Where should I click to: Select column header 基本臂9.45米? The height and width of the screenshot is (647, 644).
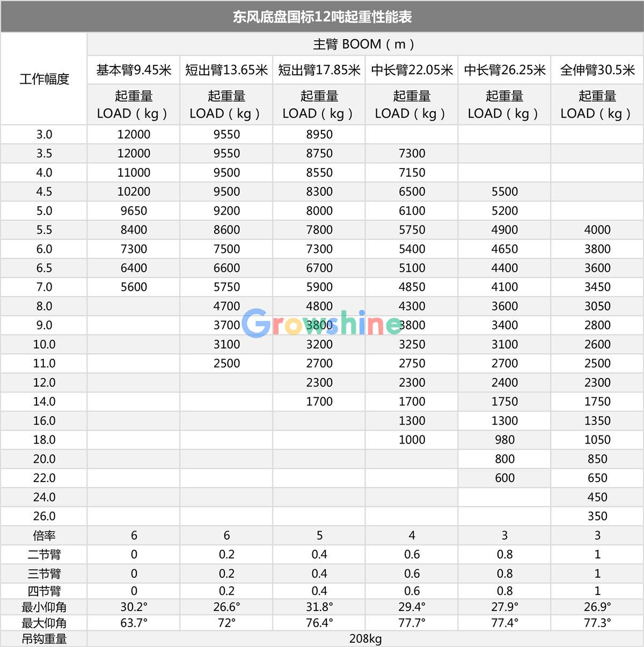134,70
